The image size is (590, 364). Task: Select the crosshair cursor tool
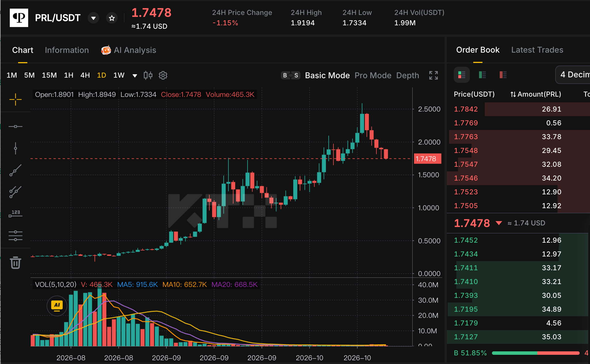tap(16, 99)
